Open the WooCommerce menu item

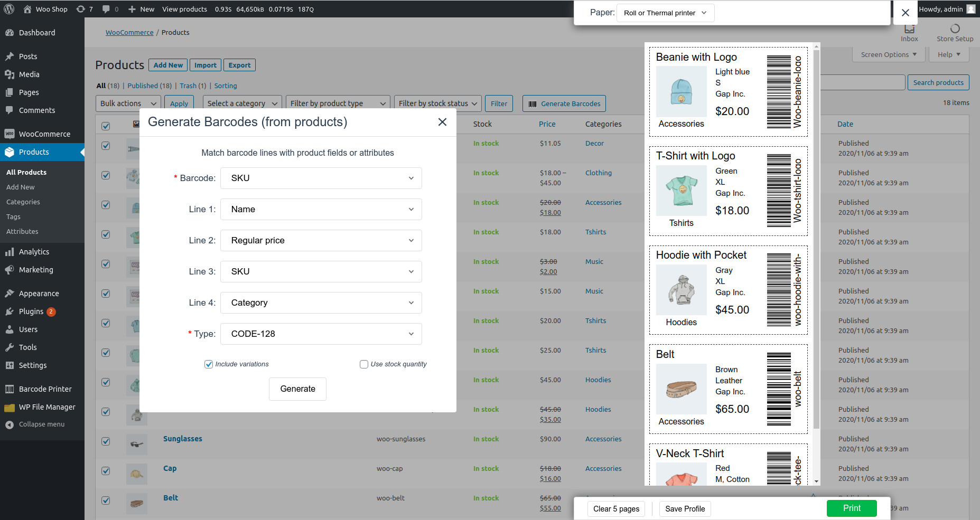[44, 134]
